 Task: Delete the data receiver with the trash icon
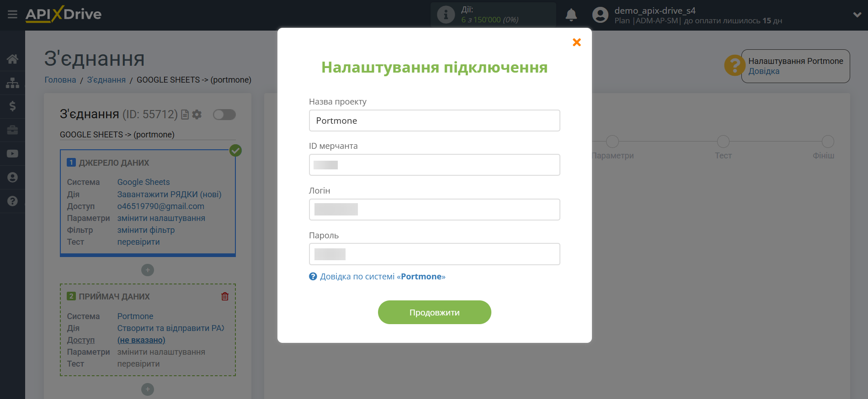point(225,297)
